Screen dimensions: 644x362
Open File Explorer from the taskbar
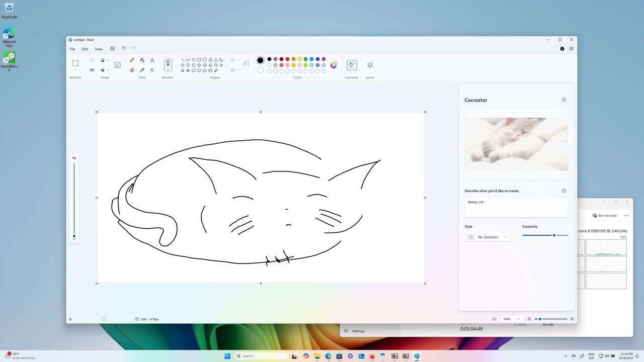tap(317, 356)
